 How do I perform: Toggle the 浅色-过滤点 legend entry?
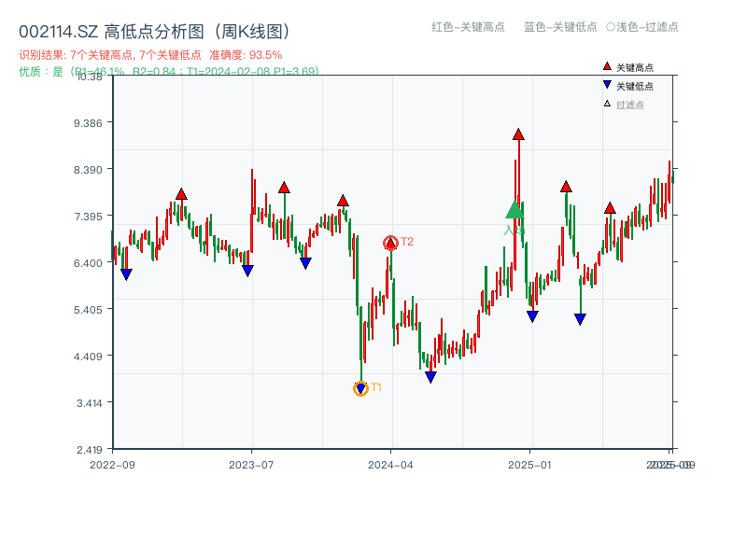pos(643,28)
